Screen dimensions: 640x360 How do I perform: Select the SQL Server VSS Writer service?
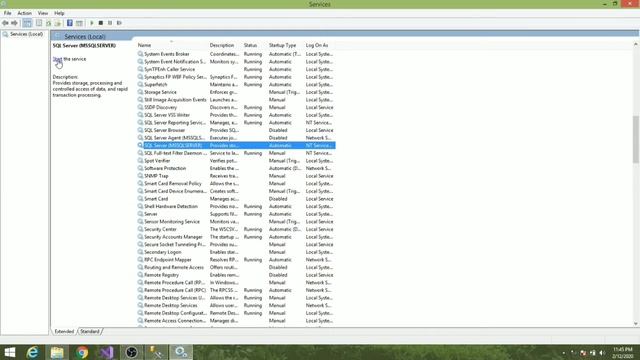tap(236, 115)
